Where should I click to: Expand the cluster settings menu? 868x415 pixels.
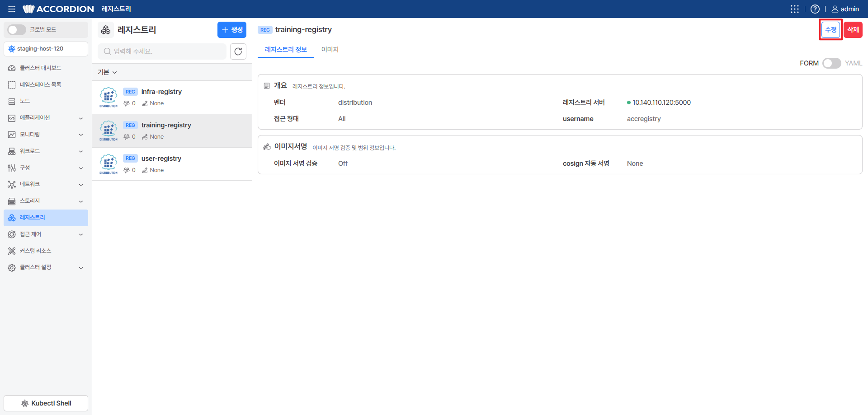click(81, 268)
